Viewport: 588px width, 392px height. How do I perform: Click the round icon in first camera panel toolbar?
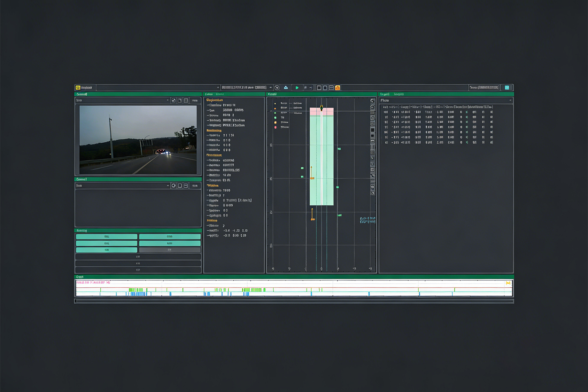pyautogui.click(x=174, y=101)
